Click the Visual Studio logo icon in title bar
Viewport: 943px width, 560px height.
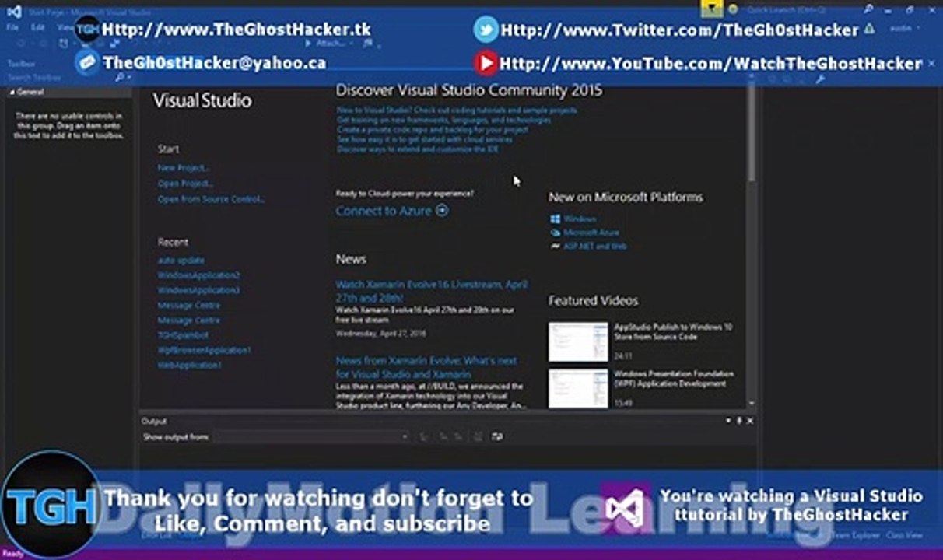13,11
